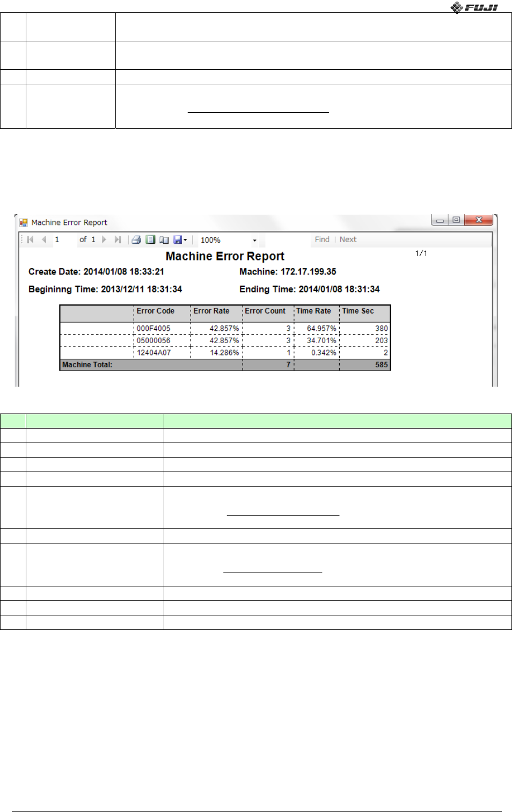
Task: Click the Error Count column header
Action: [265, 311]
